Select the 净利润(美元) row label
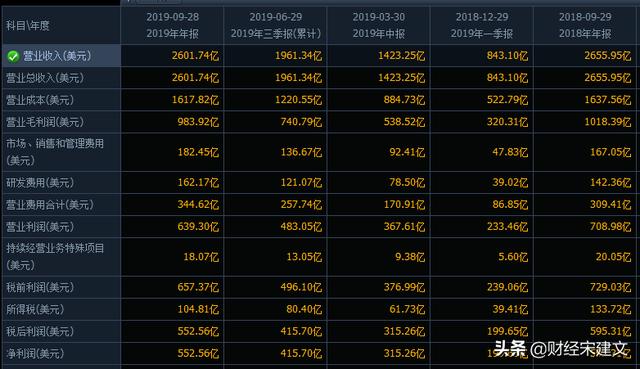This screenshot has height=369, width=640. click(x=35, y=353)
